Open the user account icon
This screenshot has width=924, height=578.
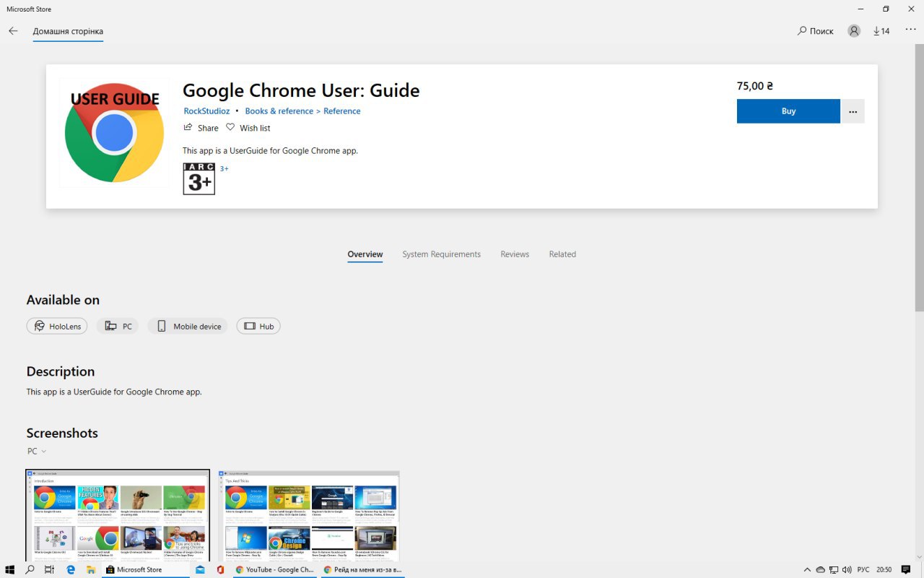[x=854, y=31]
